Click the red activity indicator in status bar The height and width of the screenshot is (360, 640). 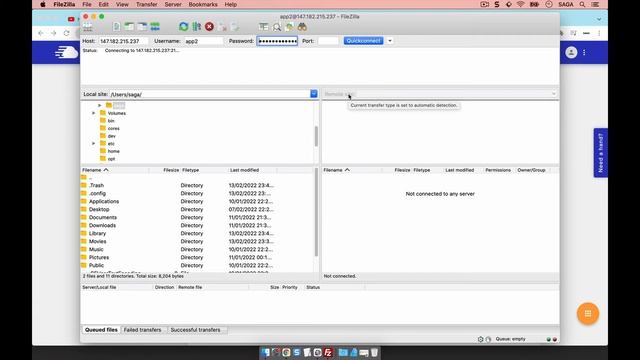point(555,339)
